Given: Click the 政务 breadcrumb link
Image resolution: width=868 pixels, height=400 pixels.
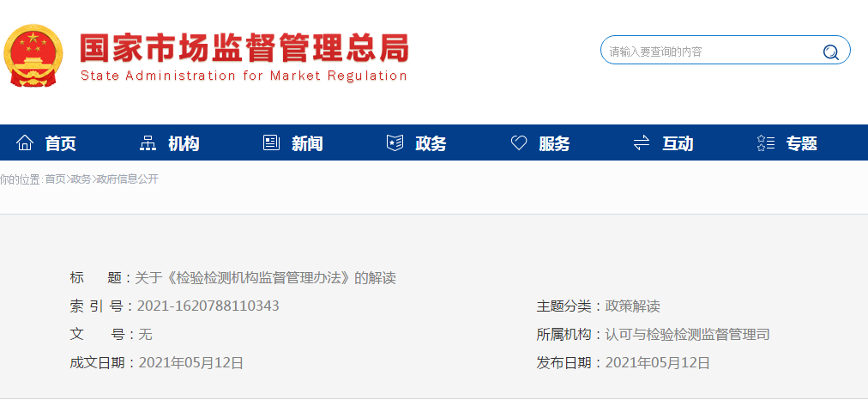Looking at the screenshot, I should pyautogui.click(x=81, y=179).
